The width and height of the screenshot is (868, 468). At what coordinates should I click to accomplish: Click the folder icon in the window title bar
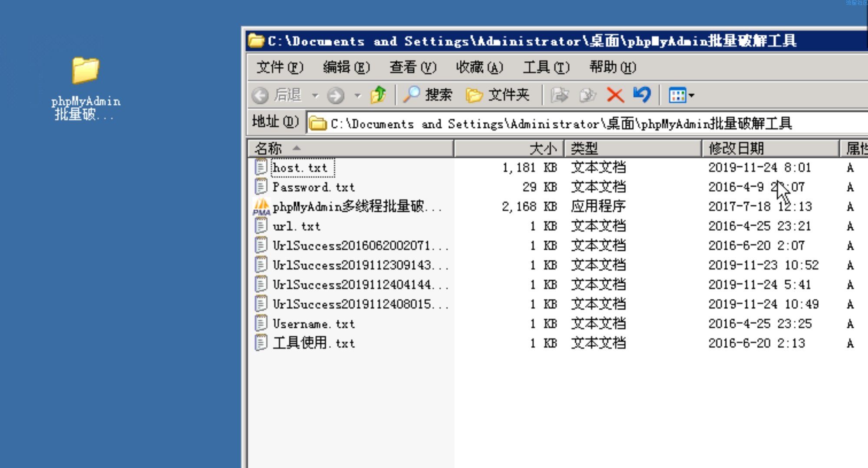256,41
